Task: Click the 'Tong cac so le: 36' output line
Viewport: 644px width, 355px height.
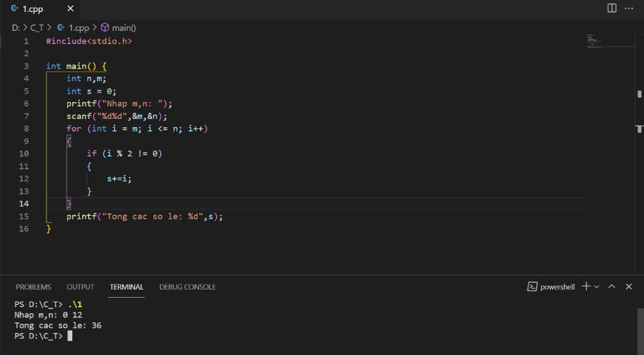Action: [x=58, y=326]
